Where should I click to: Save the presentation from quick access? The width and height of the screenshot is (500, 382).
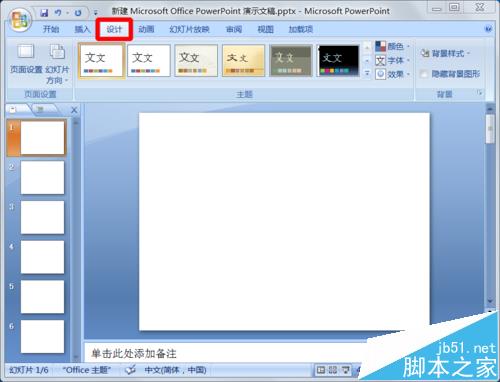pyautogui.click(x=44, y=13)
